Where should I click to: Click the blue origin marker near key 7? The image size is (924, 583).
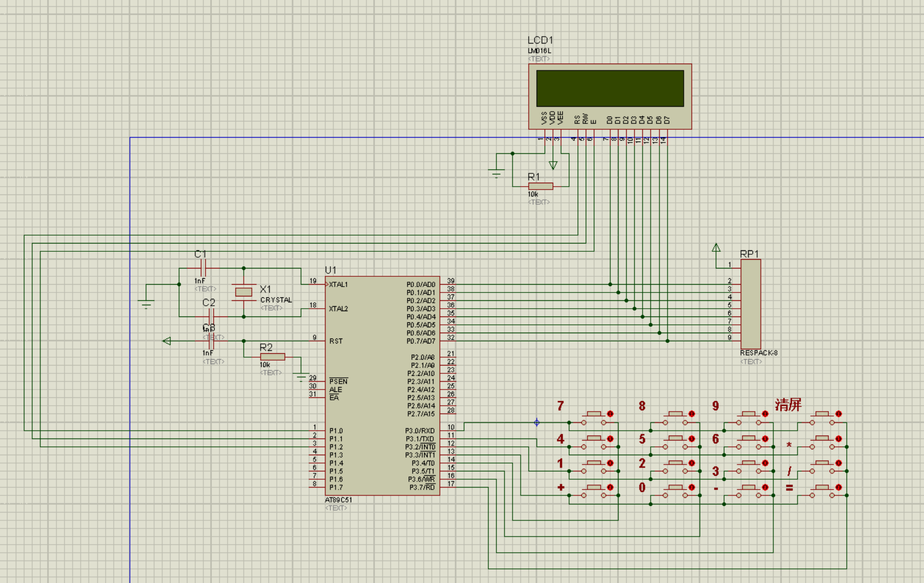click(x=537, y=422)
